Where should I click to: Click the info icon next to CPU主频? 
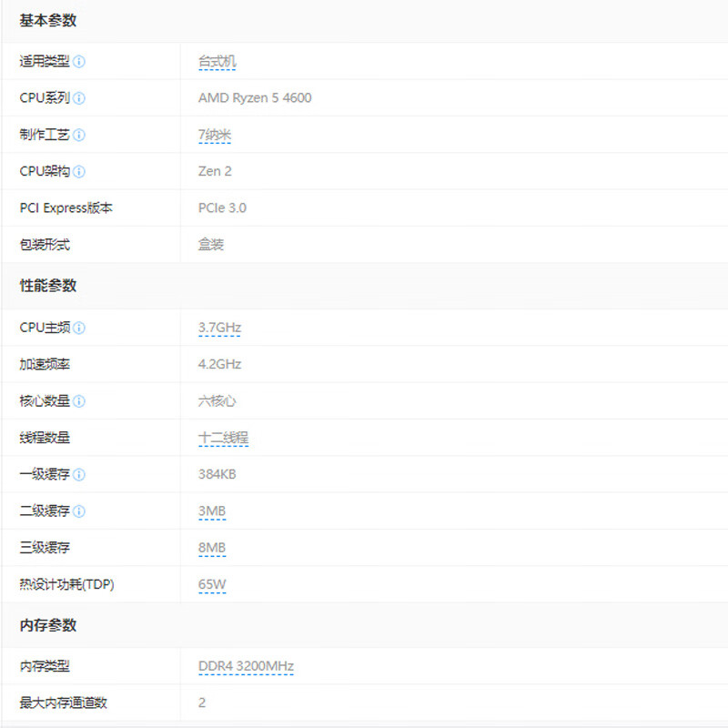[x=79, y=328]
